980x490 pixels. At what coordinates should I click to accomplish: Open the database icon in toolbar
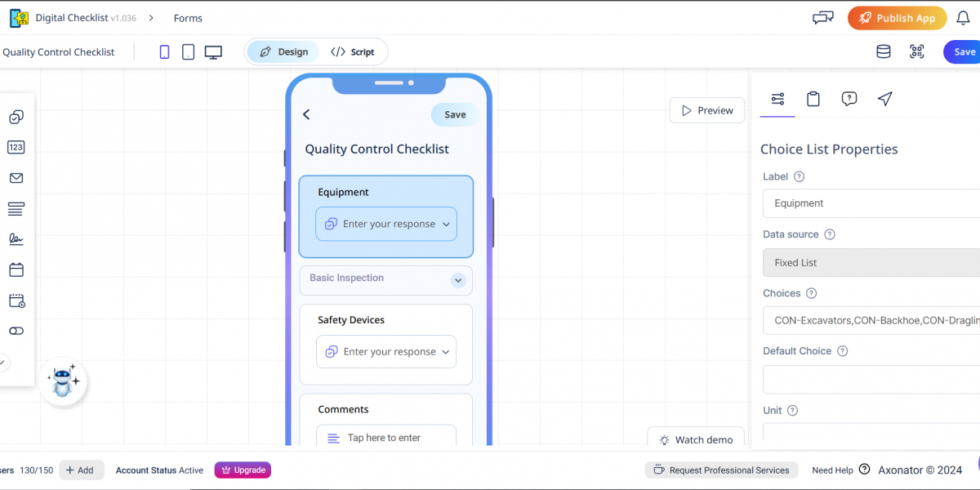(x=884, y=52)
